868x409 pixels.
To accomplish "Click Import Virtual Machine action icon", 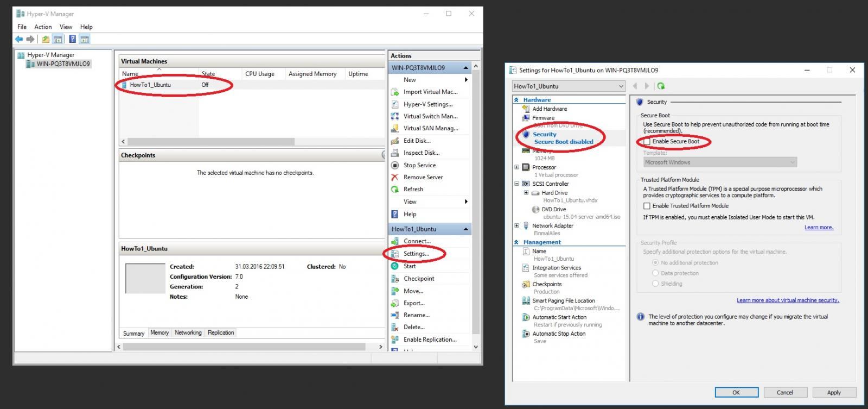I will tap(395, 92).
